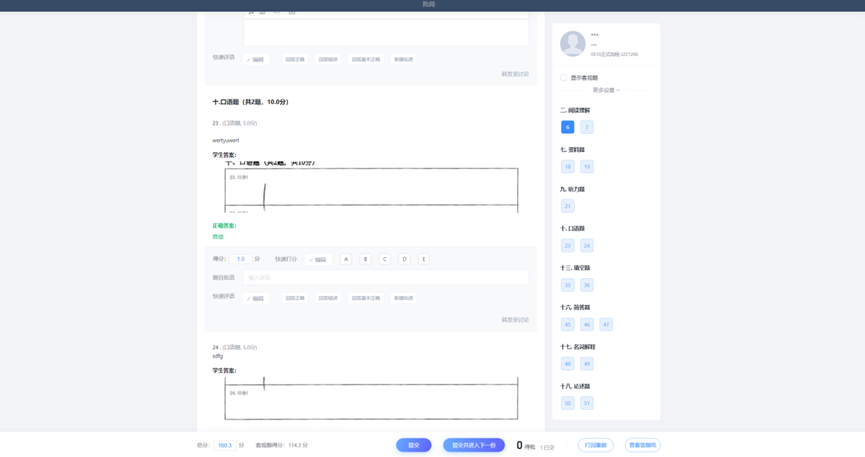Click quick score edit pencil for question 23

coord(317,259)
